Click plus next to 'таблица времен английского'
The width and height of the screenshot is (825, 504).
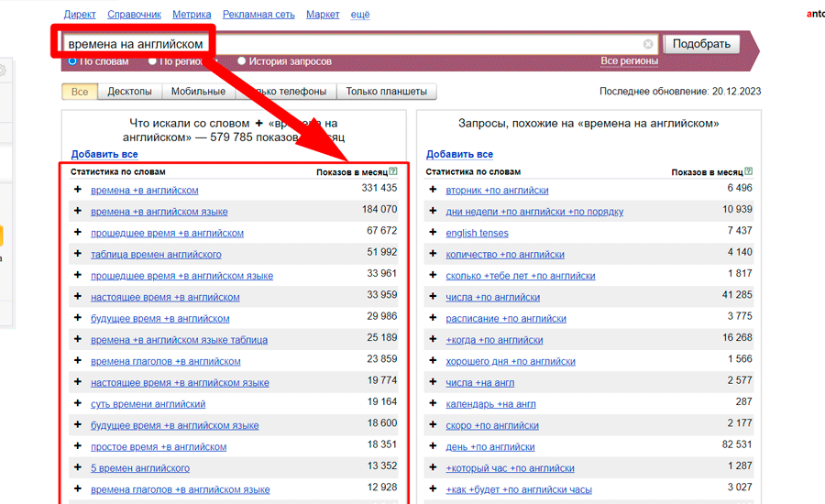click(78, 253)
